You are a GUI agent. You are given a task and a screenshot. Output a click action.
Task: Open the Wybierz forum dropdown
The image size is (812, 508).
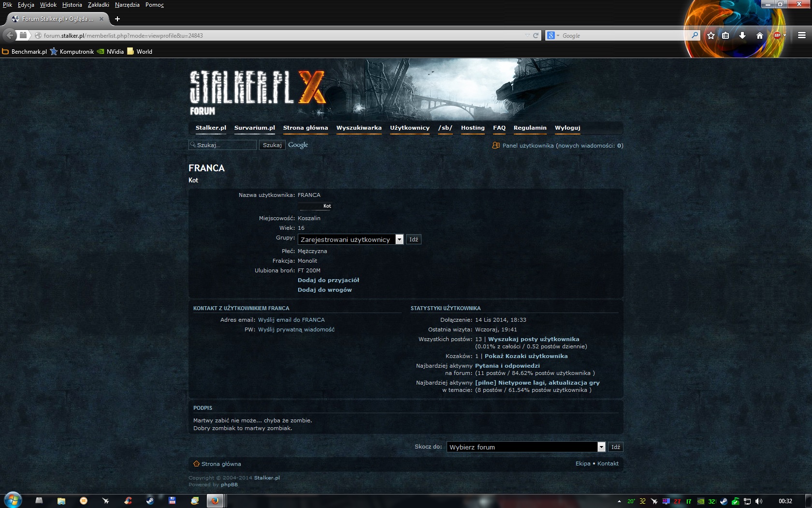(x=526, y=447)
